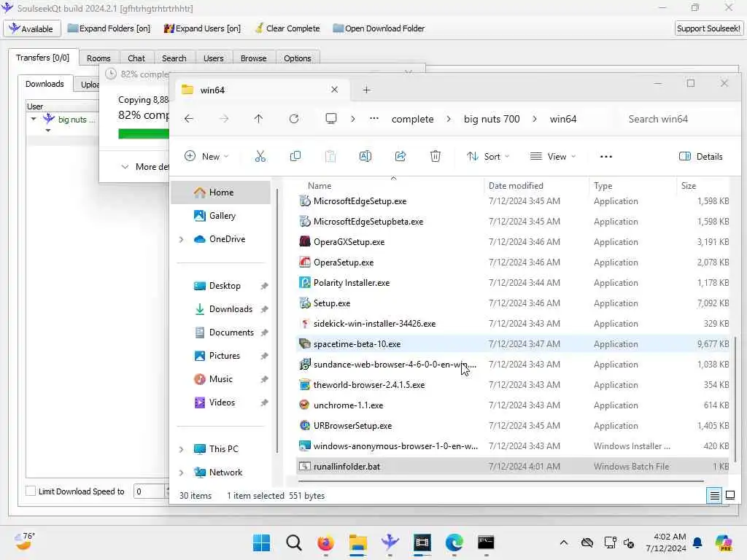Click the Delete trash icon in Explorer
The width and height of the screenshot is (747, 560).
click(436, 156)
